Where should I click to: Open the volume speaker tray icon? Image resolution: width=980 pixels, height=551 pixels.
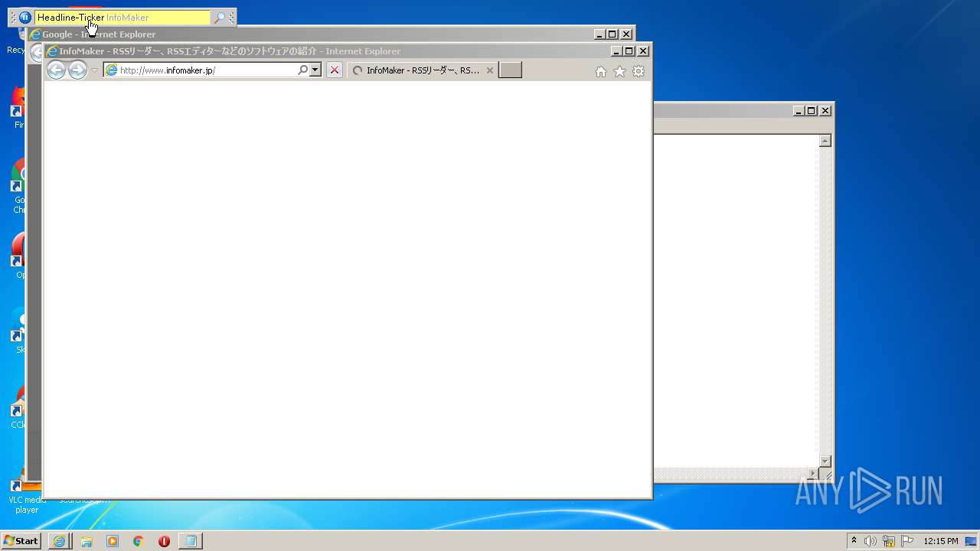tap(871, 541)
